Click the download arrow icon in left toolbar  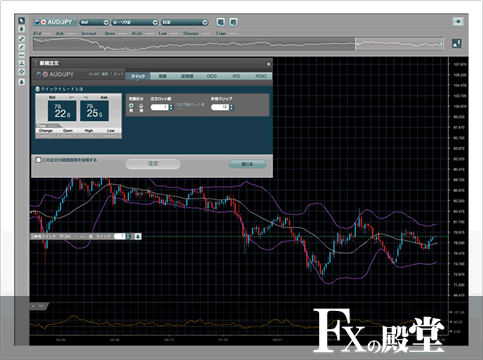[21, 82]
